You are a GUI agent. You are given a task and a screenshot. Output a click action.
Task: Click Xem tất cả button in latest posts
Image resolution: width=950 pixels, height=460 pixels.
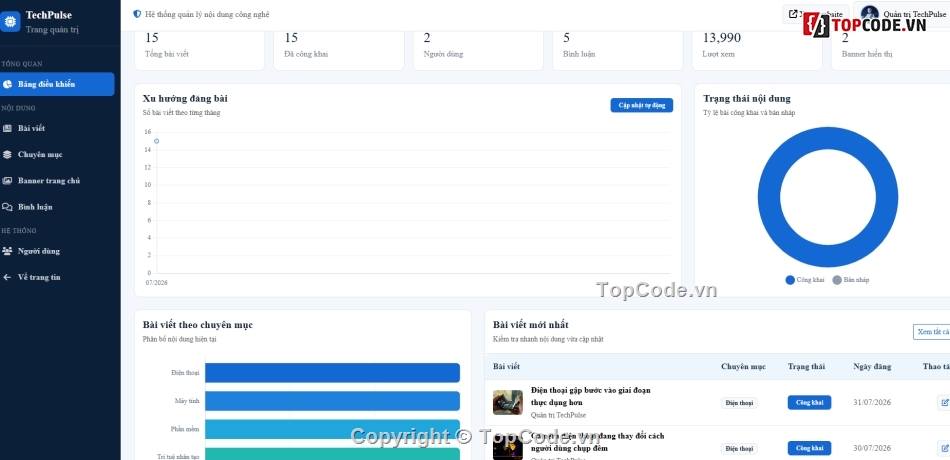[x=932, y=332]
